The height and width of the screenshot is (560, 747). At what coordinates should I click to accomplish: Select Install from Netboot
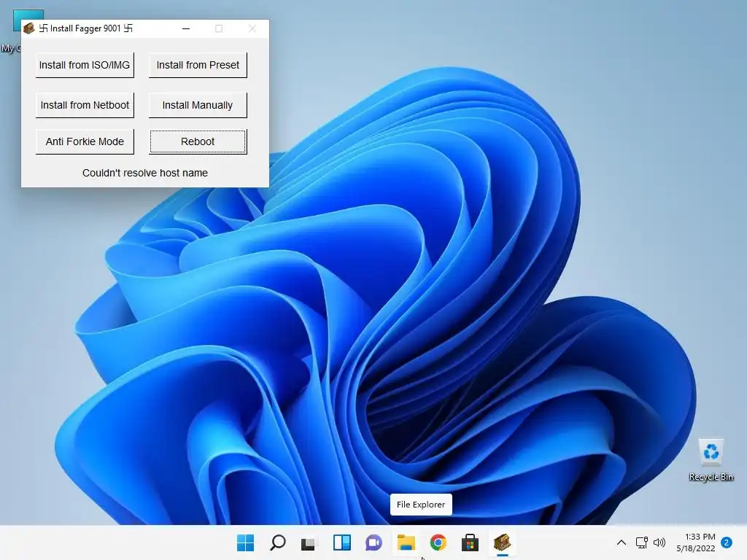click(85, 105)
